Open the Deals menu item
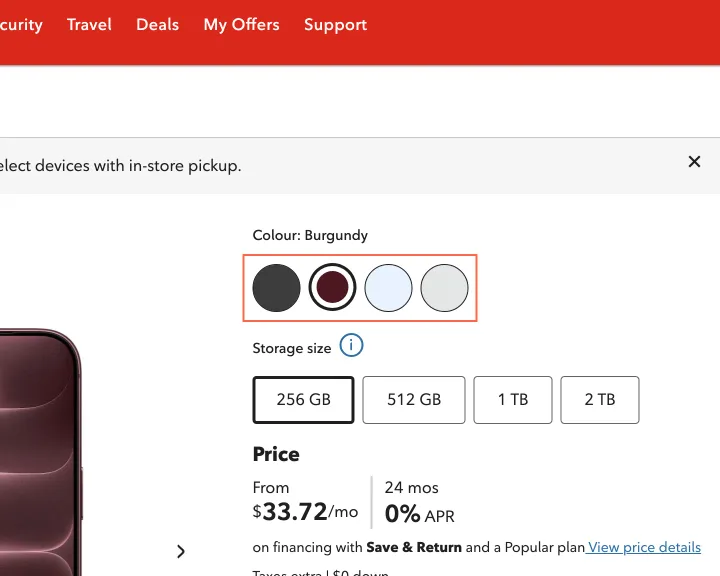The width and height of the screenshot is (720, 576). point(158,24)
